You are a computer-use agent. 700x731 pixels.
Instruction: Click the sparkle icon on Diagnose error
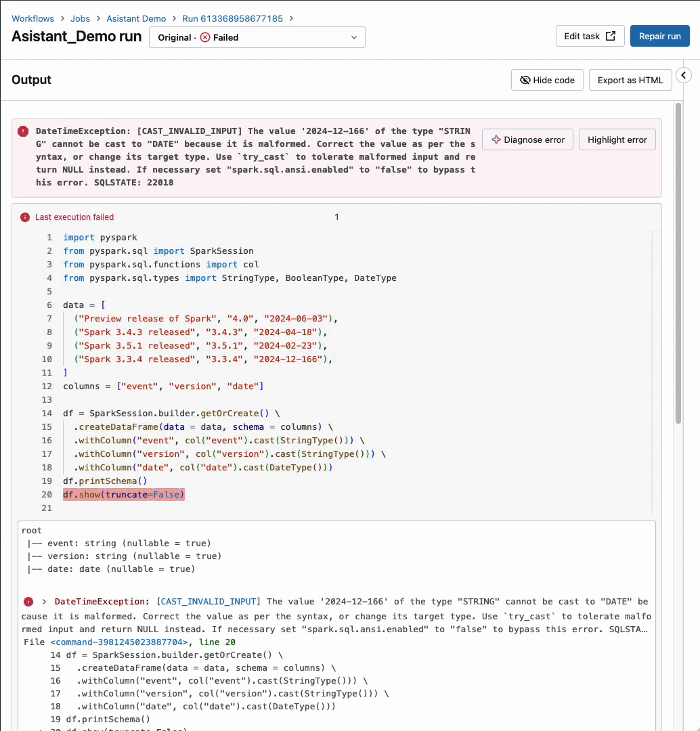(x=496, y=139)
